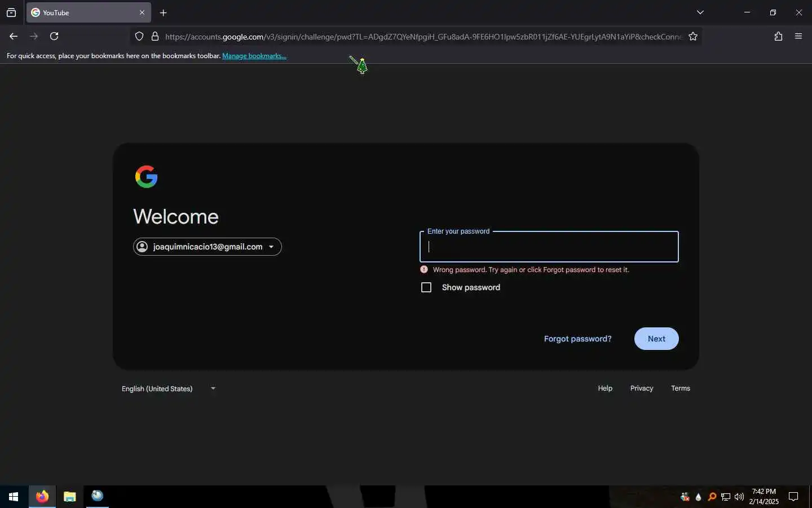Click the Next button
Screen dimensions: 812x508
point(656,339)
